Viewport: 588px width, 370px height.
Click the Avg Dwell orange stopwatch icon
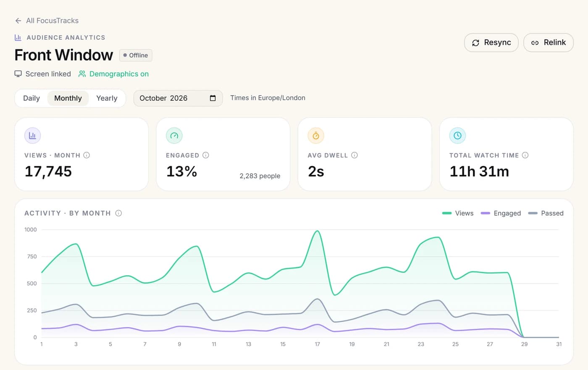pos(316,135)
